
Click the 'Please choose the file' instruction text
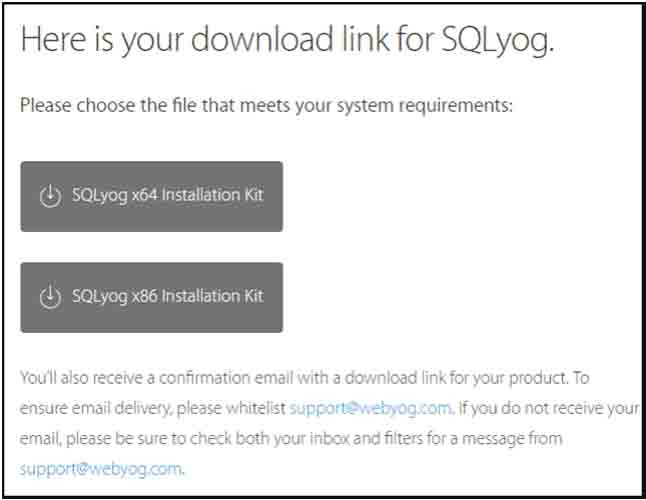tap(267, 105)
